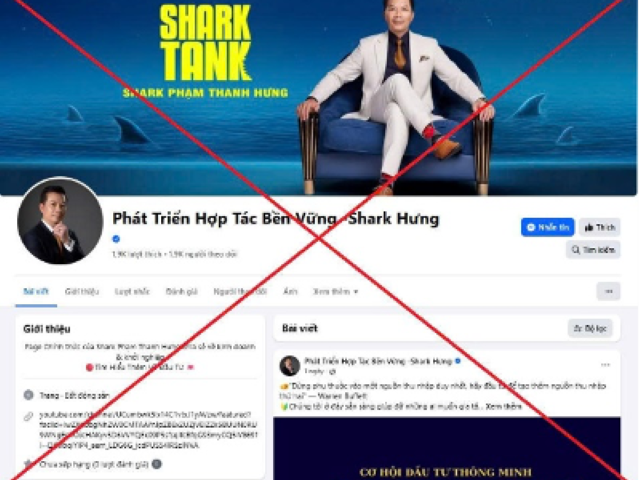Viewport: 640px width, 480px height.
Task: Click the Thích like button
Action: point(600,227)
